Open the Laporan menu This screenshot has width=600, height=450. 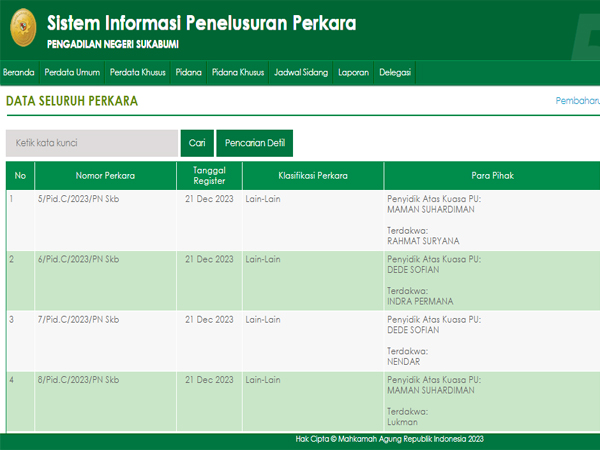[353, 72]
